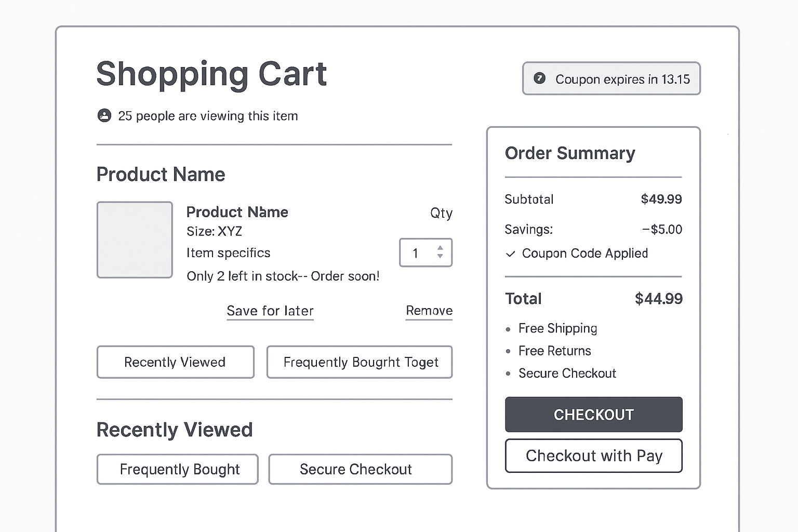This screenshot has width=798, height=532.
Task: Click the Free Shipping bullet item
Action: tap(557, 328)
